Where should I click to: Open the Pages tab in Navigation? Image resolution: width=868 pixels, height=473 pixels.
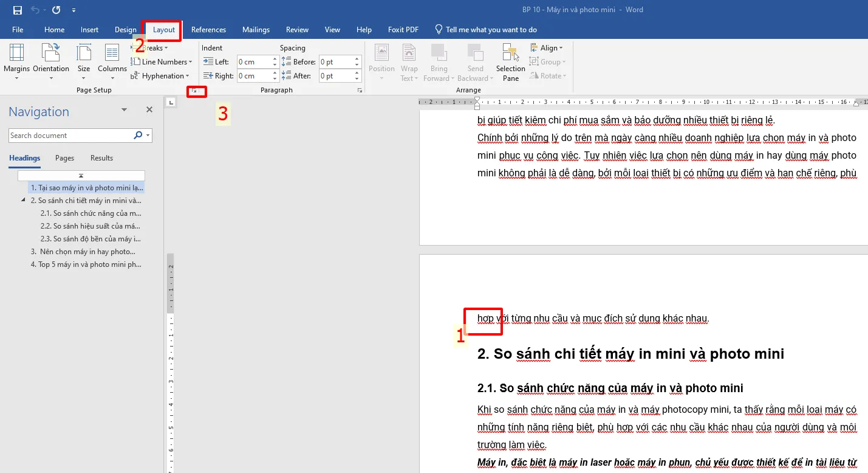coord(65,158)
